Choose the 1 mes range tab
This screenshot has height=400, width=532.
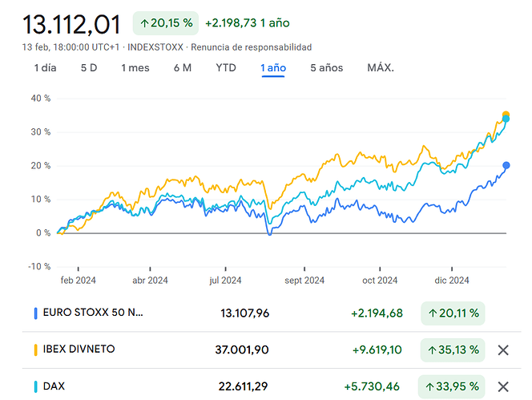click(135, 68)
